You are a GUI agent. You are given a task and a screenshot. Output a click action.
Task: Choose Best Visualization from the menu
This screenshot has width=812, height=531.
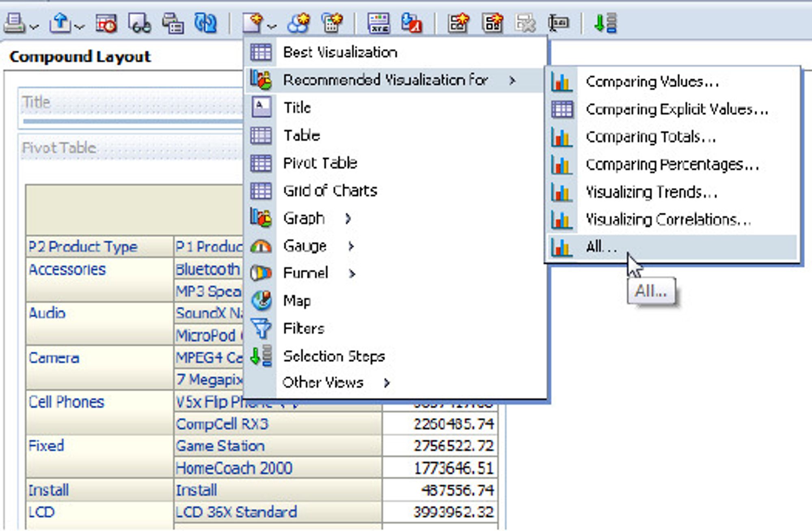(340, 52)
